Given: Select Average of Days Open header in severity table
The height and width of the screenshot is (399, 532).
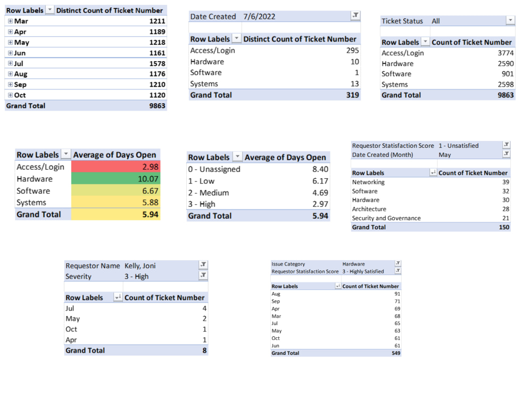Looking at the screenshot, I should (x=285, y=157).
